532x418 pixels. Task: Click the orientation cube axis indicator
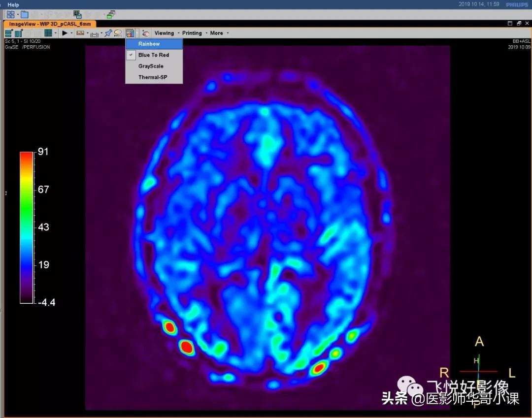pyautogui.click(x=478, y=371)
